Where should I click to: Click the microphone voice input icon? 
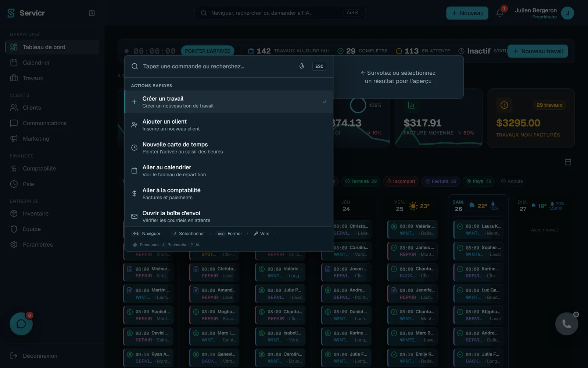coord(302,66)
